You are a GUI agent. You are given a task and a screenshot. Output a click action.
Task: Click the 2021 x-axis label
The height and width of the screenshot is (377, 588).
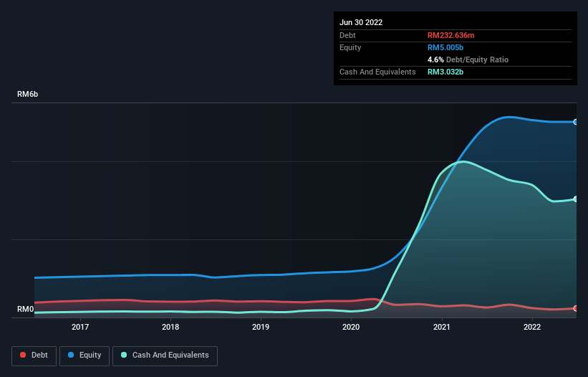click(442, 327)
